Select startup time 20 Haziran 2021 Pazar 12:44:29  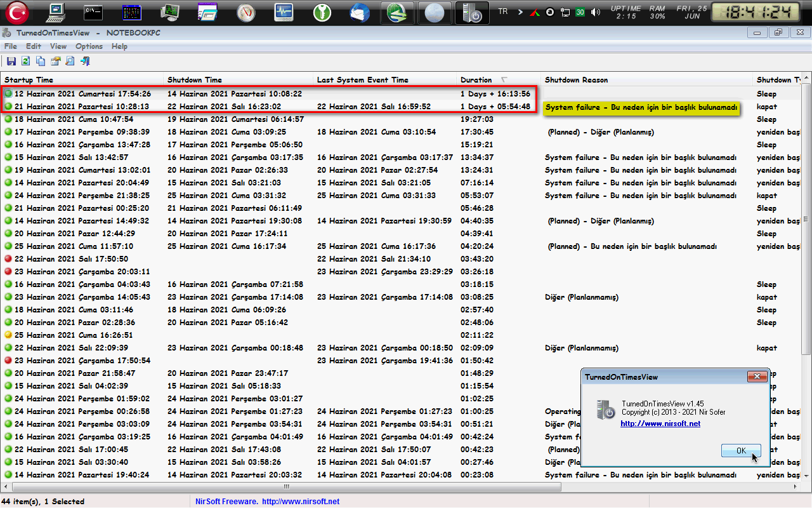coord(75,234)
